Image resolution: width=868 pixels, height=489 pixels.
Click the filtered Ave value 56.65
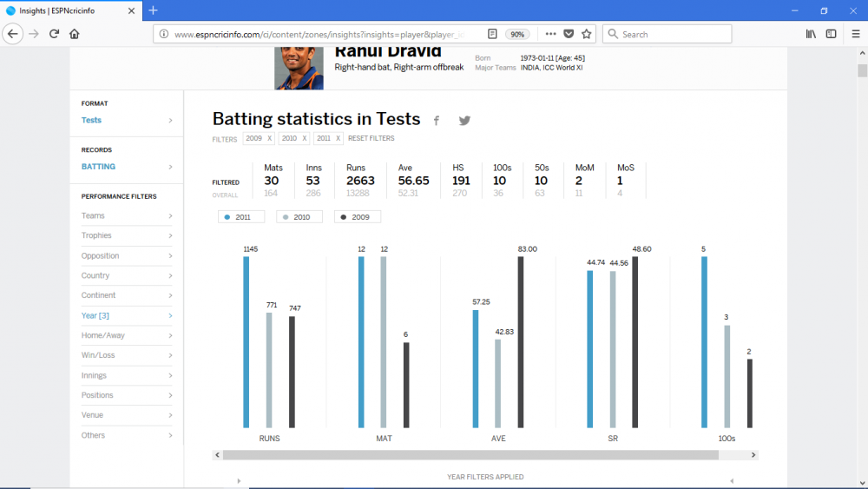pos(413,181)
